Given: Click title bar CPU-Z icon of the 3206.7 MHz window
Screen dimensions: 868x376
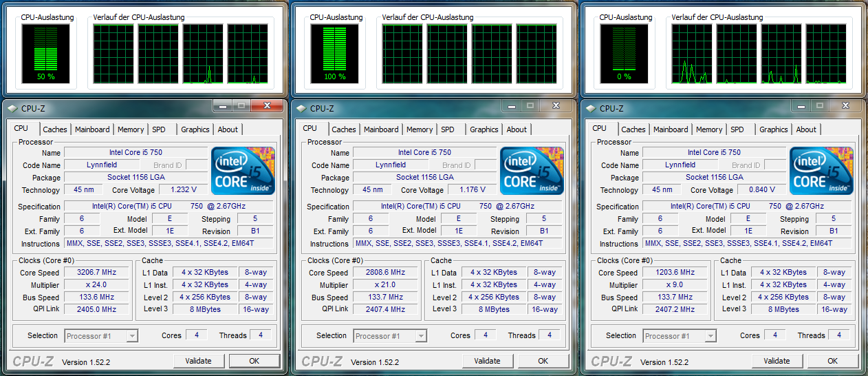Looking at the screenshot, I should [x=13, y=108].
